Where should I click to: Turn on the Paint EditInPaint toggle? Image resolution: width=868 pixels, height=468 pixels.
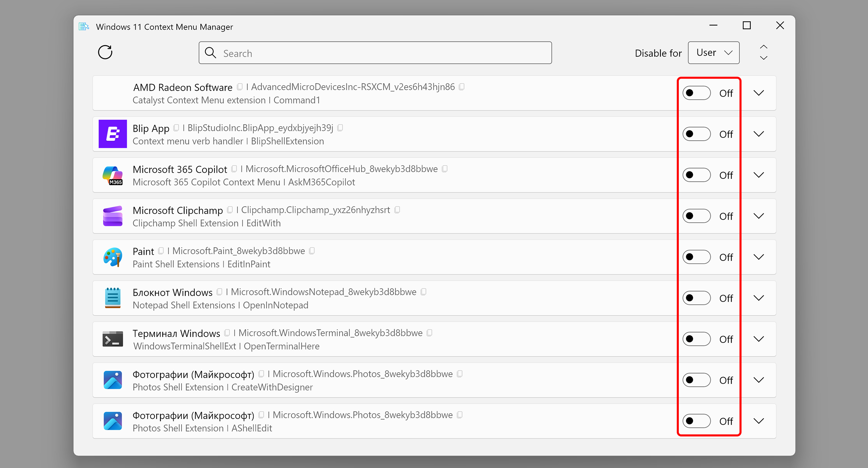click(696, 257)
